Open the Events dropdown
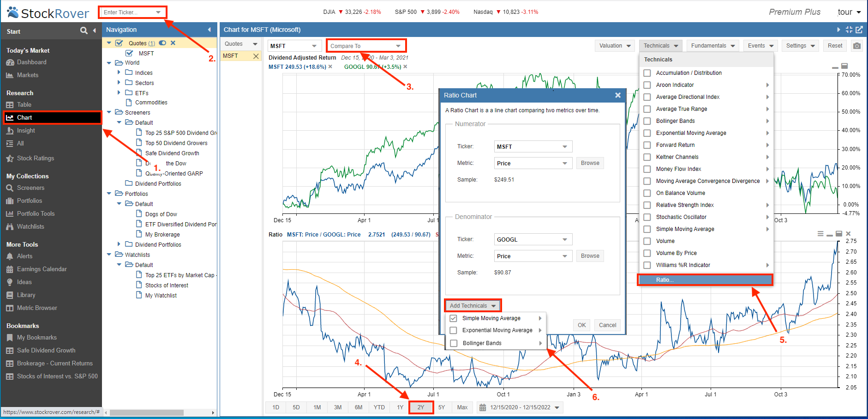The image size is (868, 419). pos(761,46)
